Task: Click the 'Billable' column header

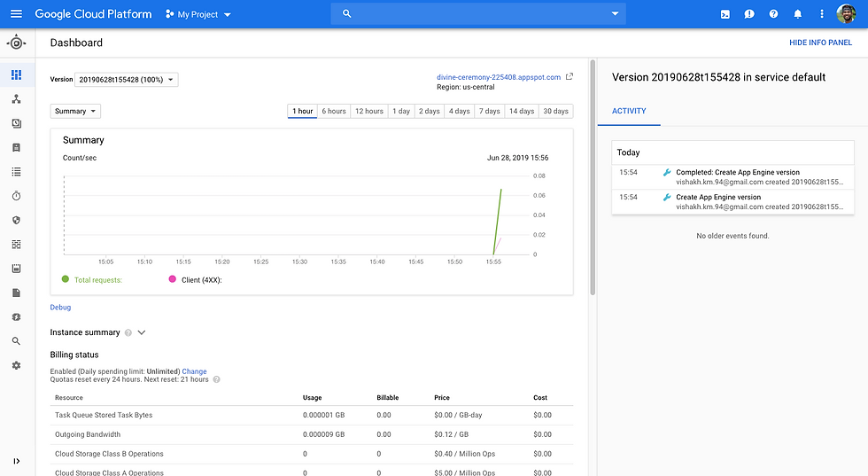Action: pyautogui.click(x=388, y=398)
